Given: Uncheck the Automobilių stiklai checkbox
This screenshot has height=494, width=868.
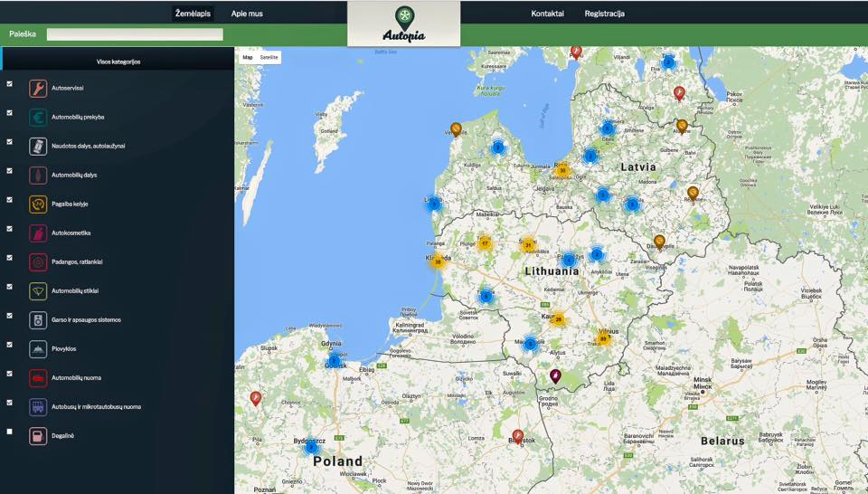Looking at the screenshot, I should coord(9,286).
